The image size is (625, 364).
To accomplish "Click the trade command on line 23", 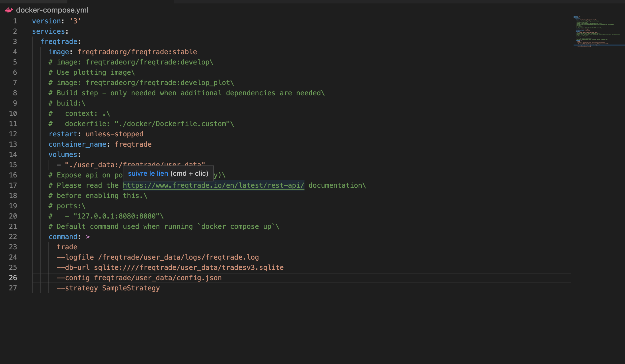I will click(x=67, y=247).
